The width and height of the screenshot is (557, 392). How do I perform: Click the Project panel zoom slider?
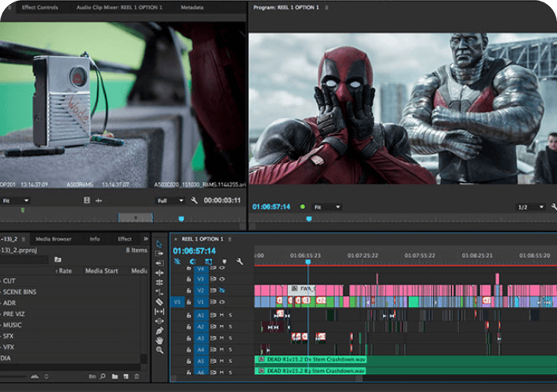pyautogui.click(x=13, y=376)
